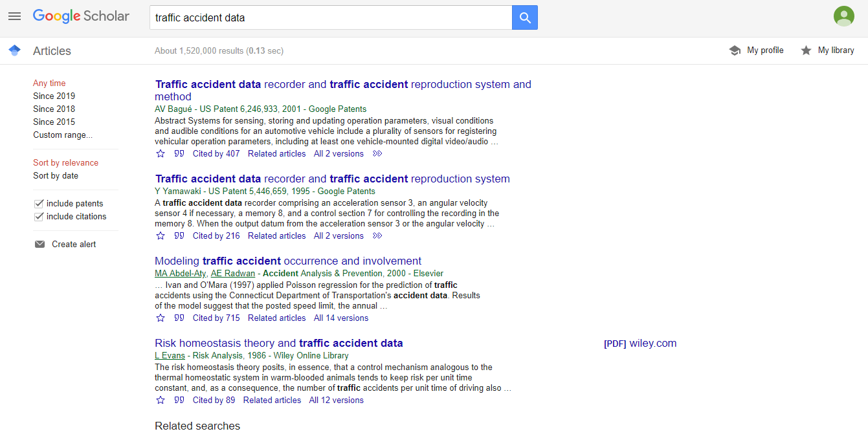Screen dimensions: 868x438
Task: Open Cited by 715 link
Action: pyautogui.click(x=216, y=318)
